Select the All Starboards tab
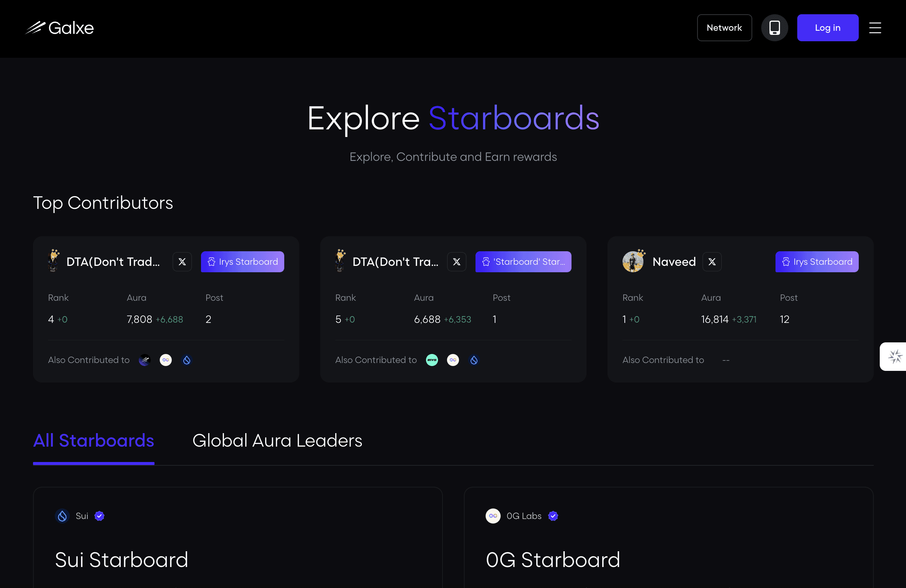 pos(94,441)
